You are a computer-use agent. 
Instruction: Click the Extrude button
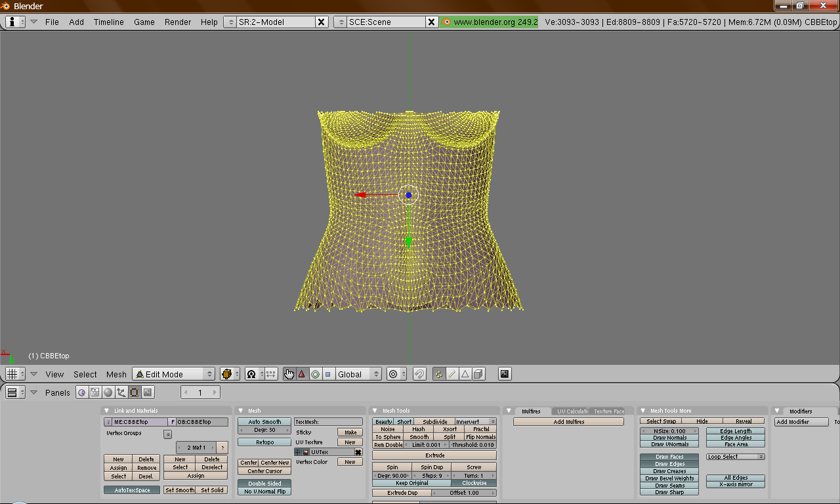[434, 455]
